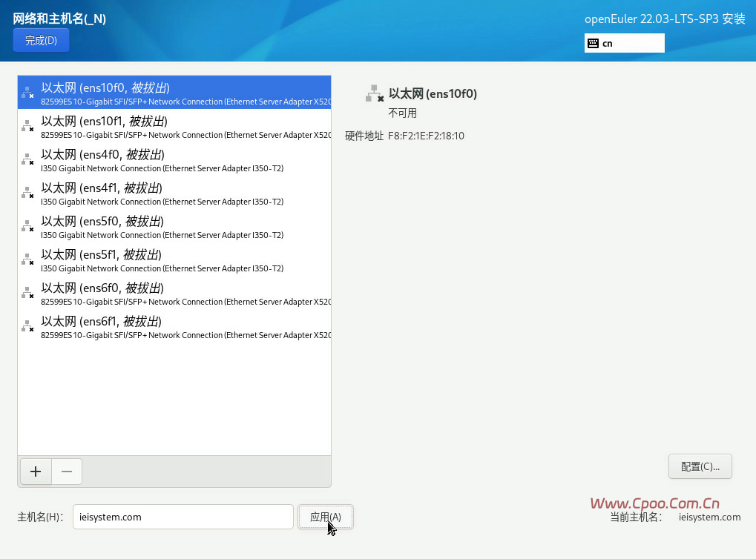The width and height of the screenshot is (756, 559).
Task: Click the network icon for ens10f1 row
Action: 27,126
